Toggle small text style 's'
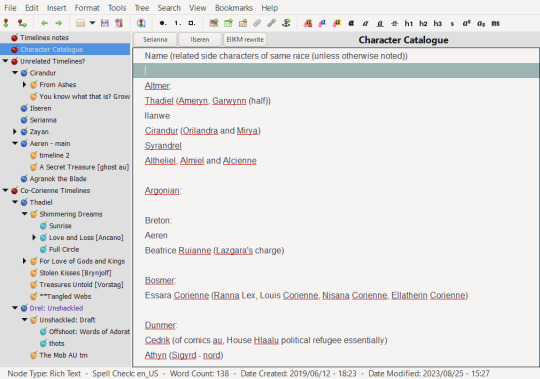Screen dimensions: 540x379 452,23
